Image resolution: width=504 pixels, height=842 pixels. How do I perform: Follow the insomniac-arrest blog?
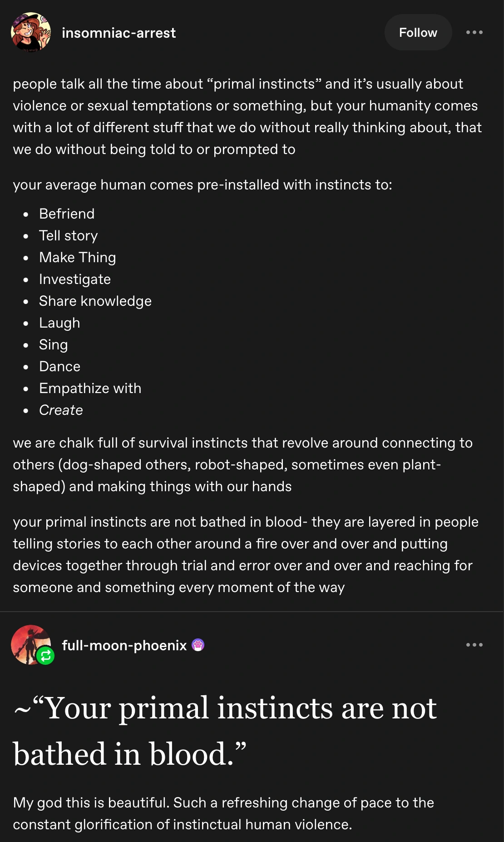(418, 32)
